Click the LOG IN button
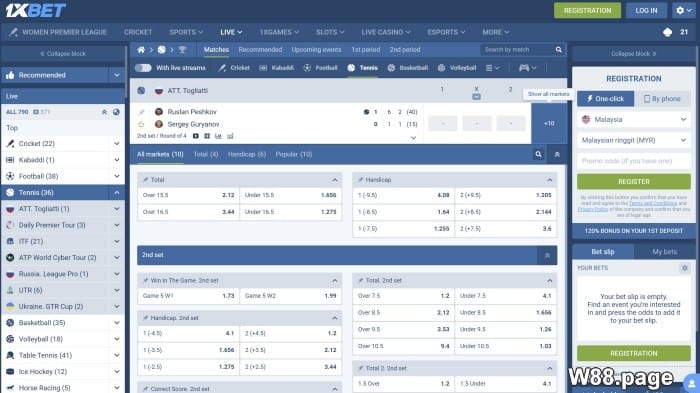 click(x=646, y=10)
